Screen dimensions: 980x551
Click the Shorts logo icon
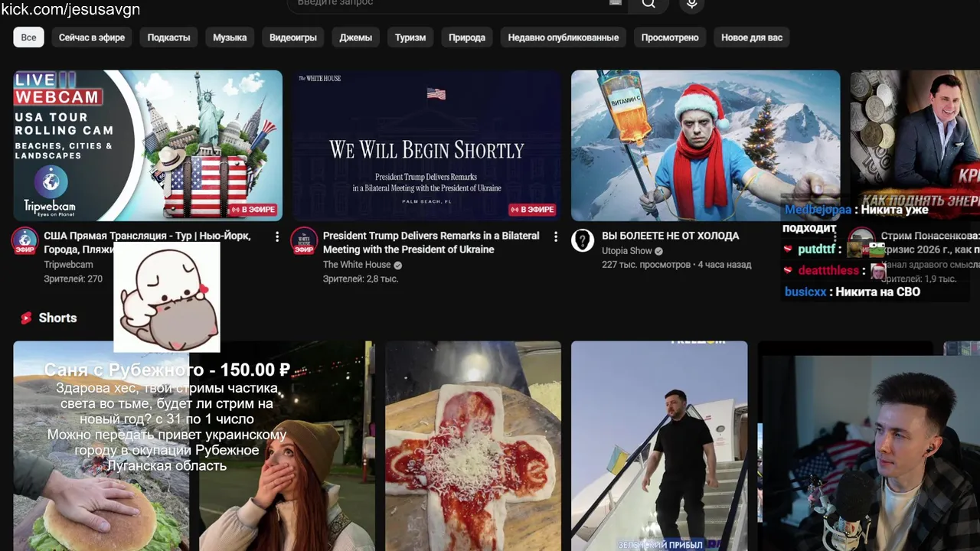pyautogui.click(x=26, y=318)
